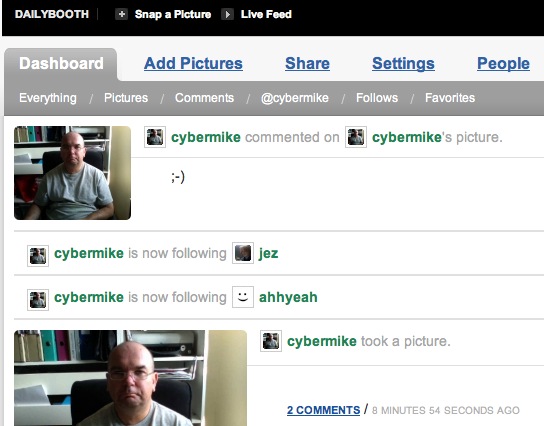Show the Favorites filter
Image resolution: width=544 pixels, height=426 pixels.
(450, 98)
